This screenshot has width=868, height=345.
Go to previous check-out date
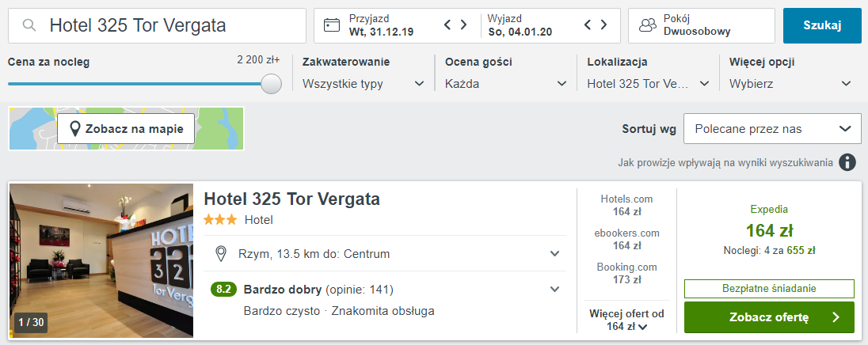coord(588,25)
